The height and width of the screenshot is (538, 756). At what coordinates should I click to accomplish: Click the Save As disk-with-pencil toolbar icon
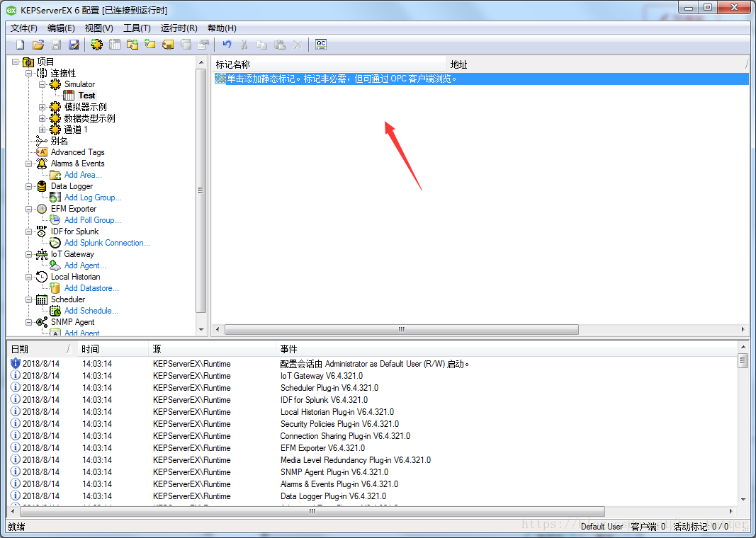pyautogui.click(x=74, y=45)
